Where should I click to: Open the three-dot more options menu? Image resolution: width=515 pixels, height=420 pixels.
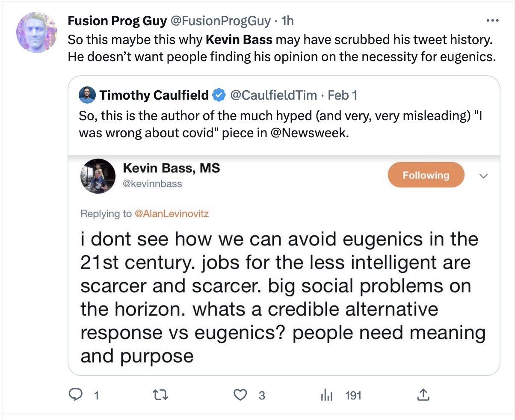click(493, 21)
